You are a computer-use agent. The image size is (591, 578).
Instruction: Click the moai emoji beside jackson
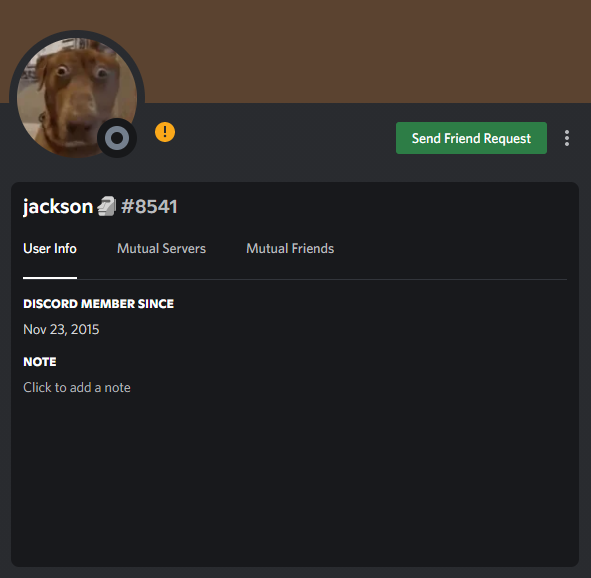pyautogui.click(x=107, y=206)
